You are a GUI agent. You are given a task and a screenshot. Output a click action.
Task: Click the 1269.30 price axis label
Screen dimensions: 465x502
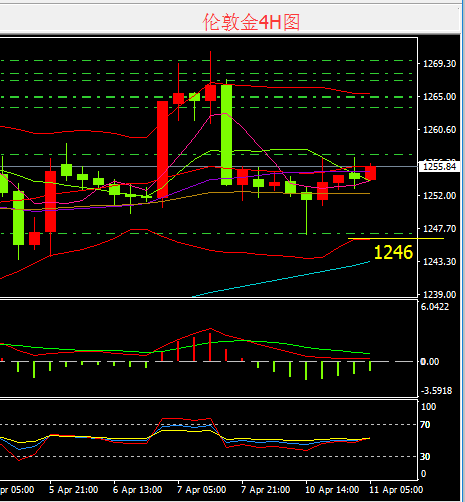(x=439, y=63)
